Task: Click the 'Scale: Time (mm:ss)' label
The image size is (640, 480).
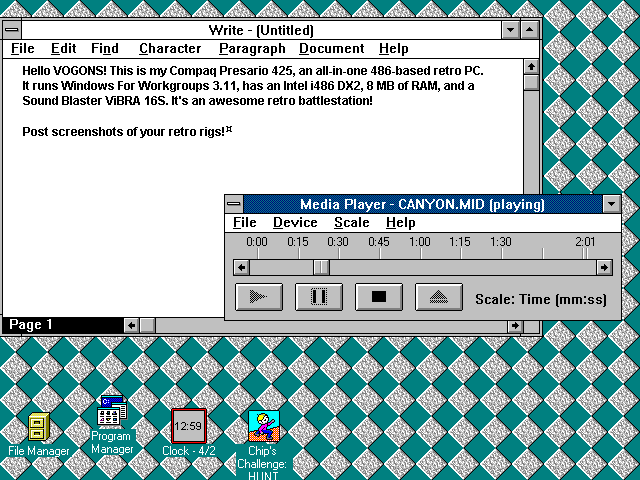Action: coord(541,299)
